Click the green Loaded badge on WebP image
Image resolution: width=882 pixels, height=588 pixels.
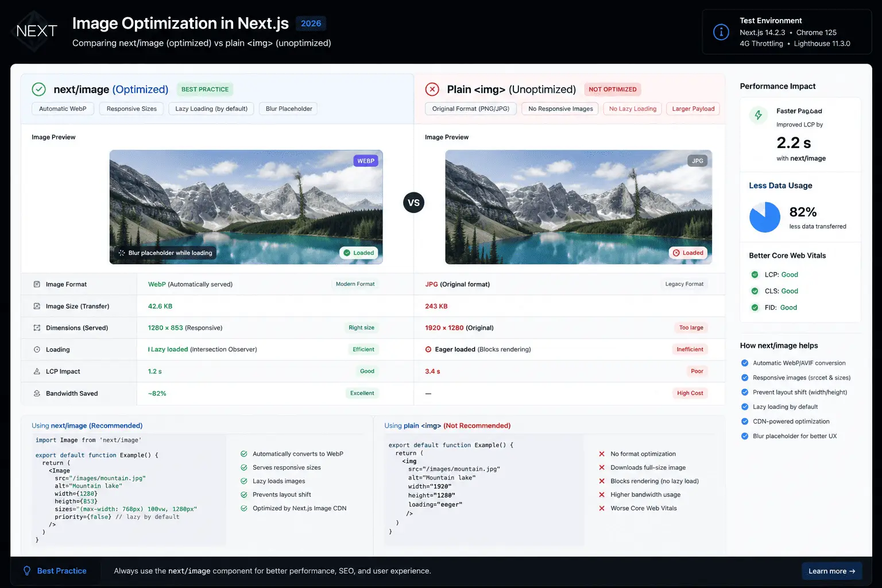click(359, 253)
